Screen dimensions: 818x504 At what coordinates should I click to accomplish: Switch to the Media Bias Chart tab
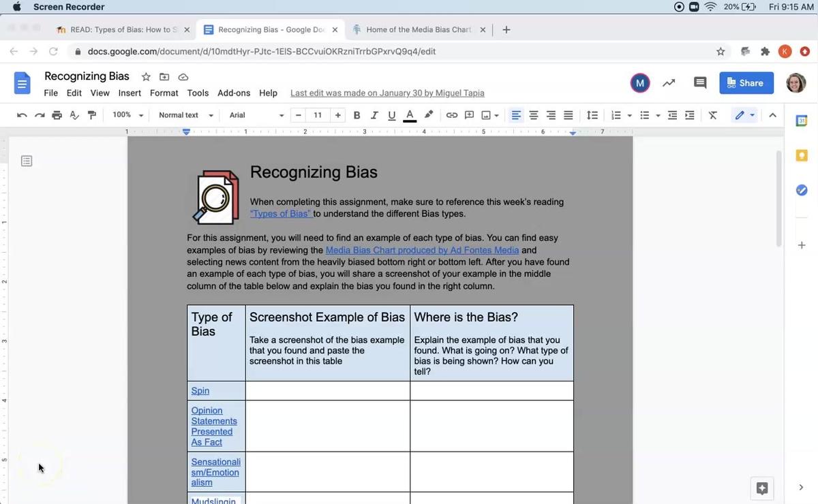(418, 30)
